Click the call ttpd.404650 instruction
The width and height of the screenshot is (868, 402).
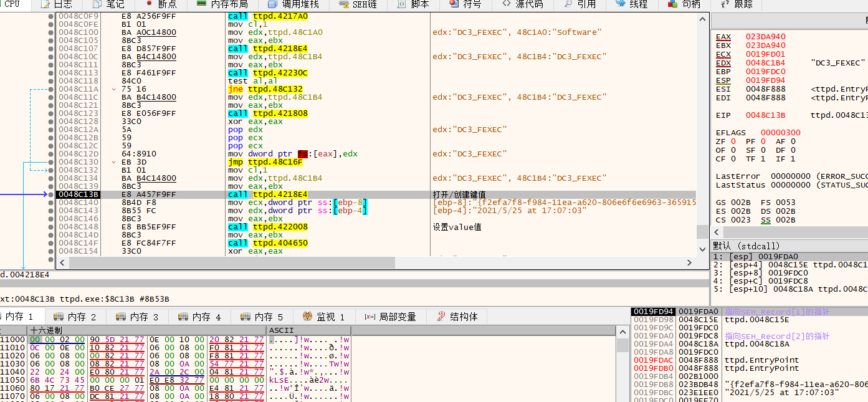click(268, 243)
